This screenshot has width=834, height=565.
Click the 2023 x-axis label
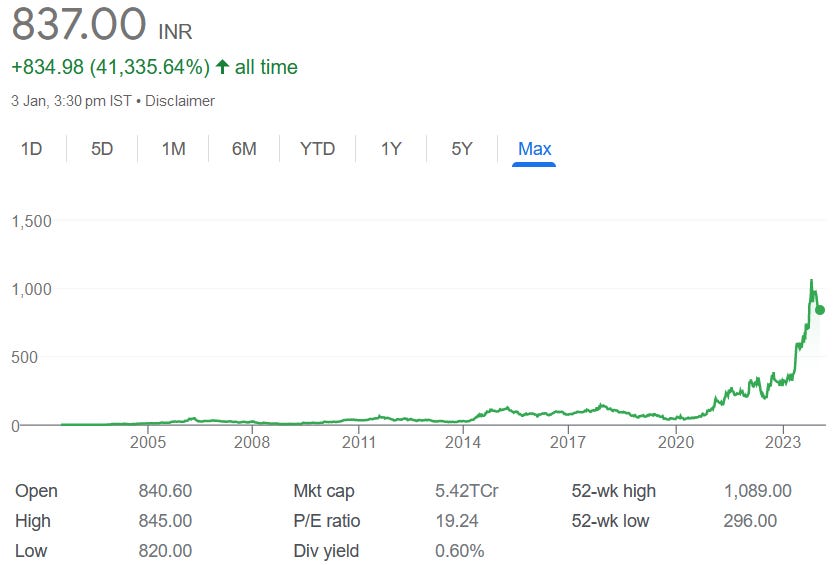(783, 442)
